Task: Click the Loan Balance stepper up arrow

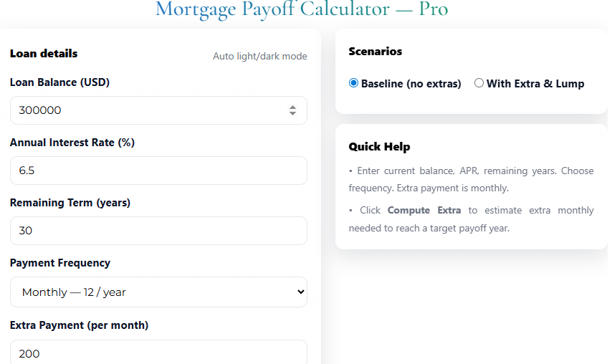Action: click(292, 107)
